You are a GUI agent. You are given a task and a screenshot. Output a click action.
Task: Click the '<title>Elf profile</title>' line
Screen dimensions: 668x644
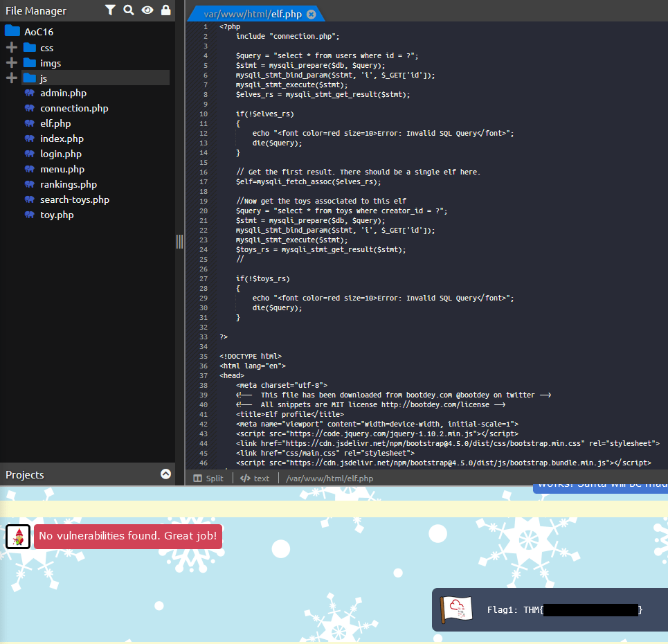289,414
